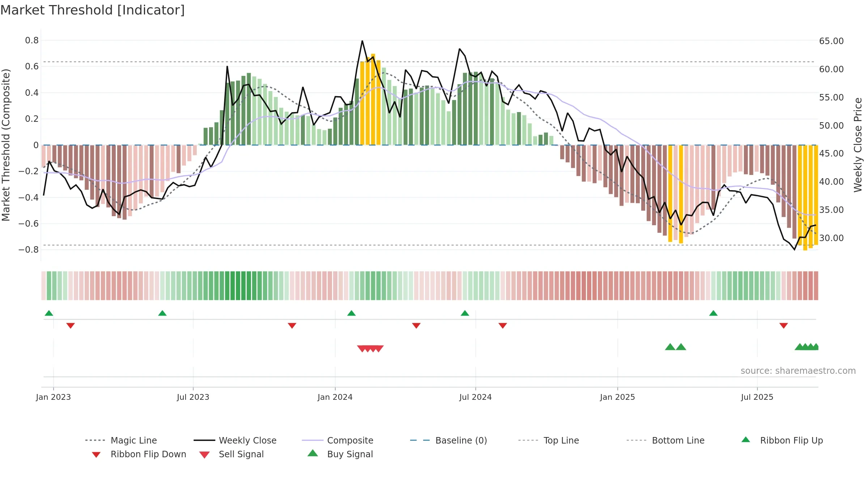The width and height of the screenshot is (868, 488).
Task: Click the ribbon flip down marker near Apr 2024
Action: point(416,326)
